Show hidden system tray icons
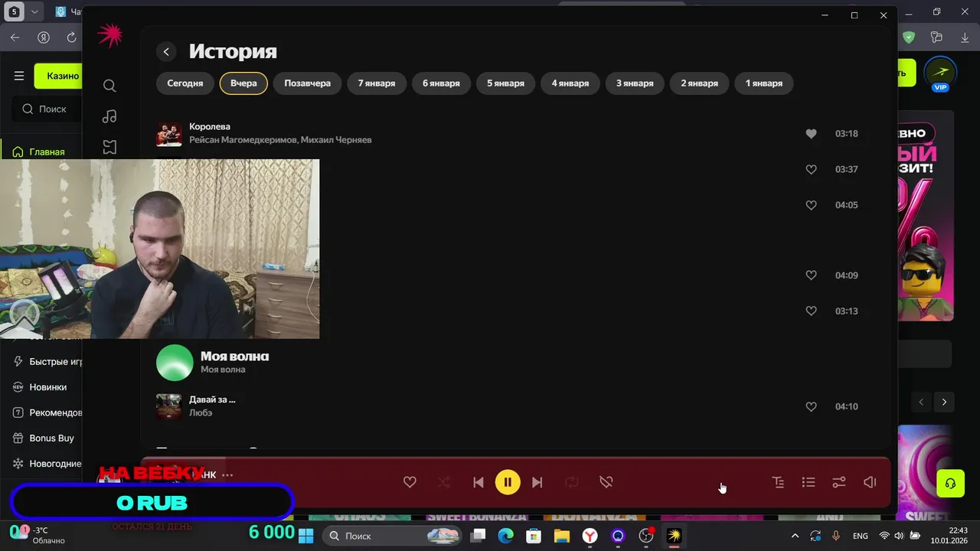 (795, 536)
